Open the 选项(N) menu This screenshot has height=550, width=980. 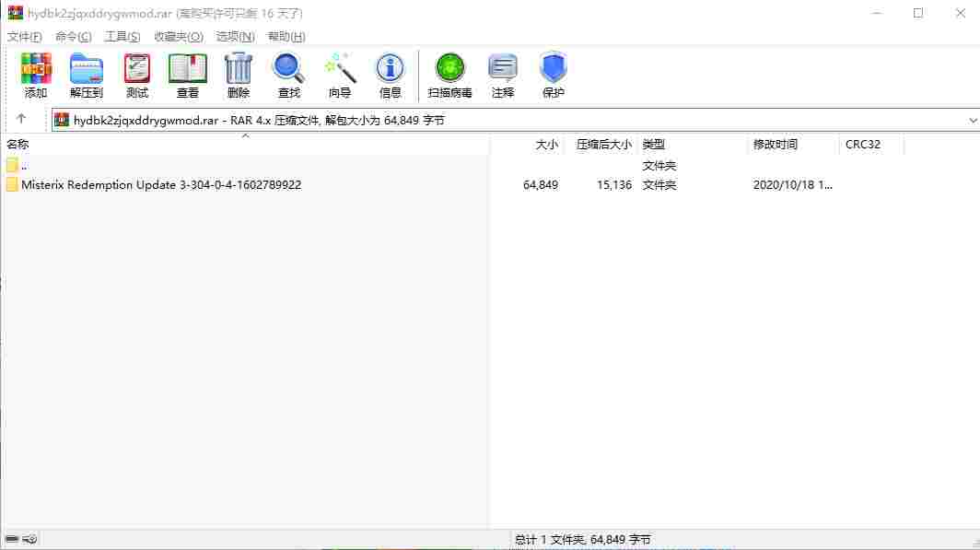(x=235, y=36)
